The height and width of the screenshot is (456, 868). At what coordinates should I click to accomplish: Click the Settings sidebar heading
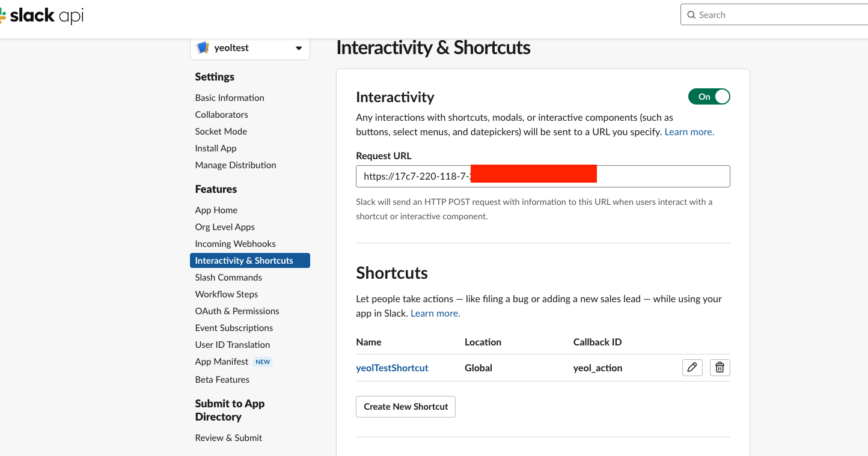pos(215,77)
